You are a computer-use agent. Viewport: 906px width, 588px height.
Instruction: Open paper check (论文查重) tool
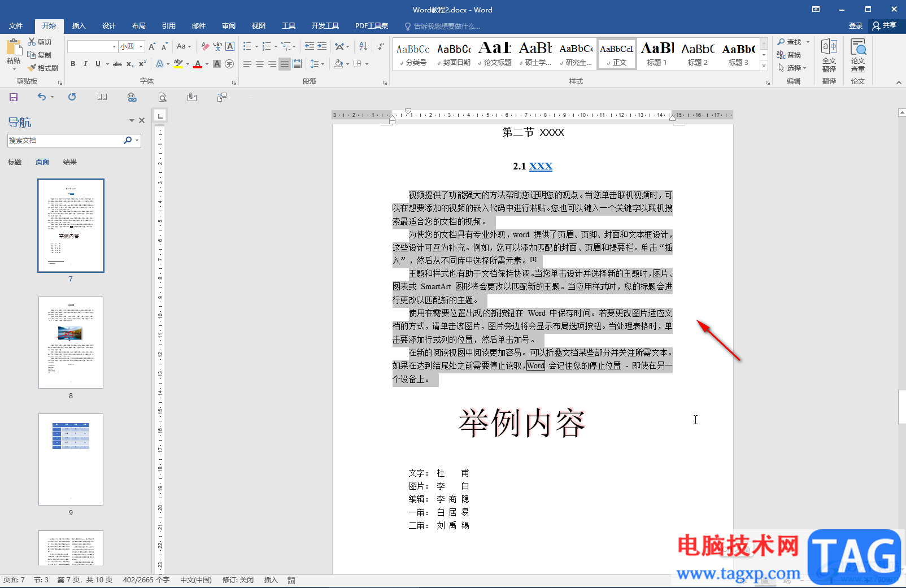(858, 55)
